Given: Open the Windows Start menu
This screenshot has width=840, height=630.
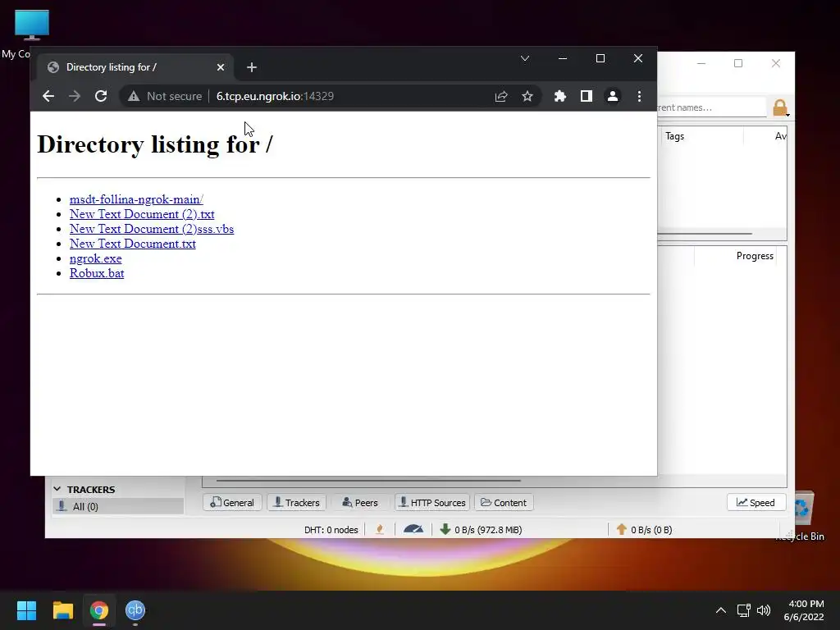Looking at the screenshot, I should [x=26, y=610].
